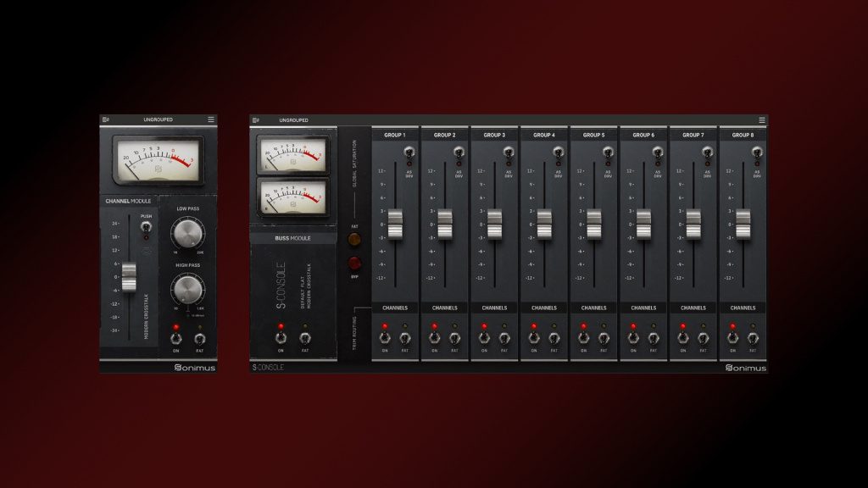Click the CHANNELS button under Group 1

click(x=395, y=308)
